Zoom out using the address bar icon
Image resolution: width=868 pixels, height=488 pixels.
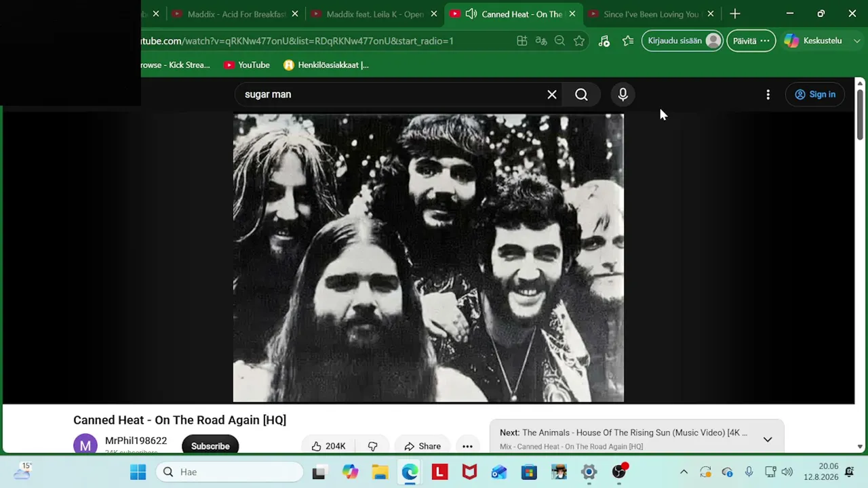(x=560, y=41)
